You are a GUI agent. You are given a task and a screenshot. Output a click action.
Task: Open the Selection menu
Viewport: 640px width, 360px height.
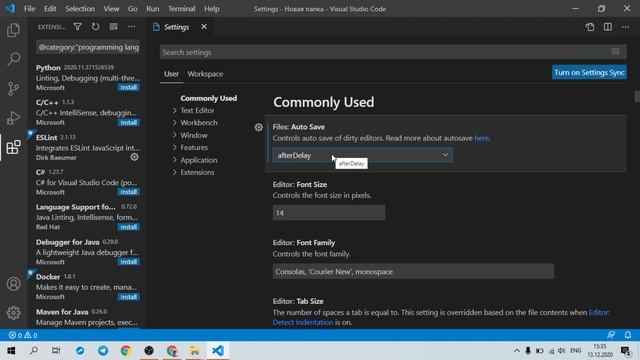pos(80,9)
